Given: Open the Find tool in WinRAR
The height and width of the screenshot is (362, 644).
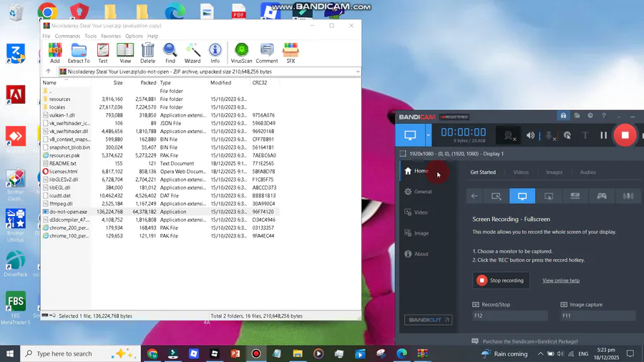Looking at the screenshot, I should tap(170, 53).
